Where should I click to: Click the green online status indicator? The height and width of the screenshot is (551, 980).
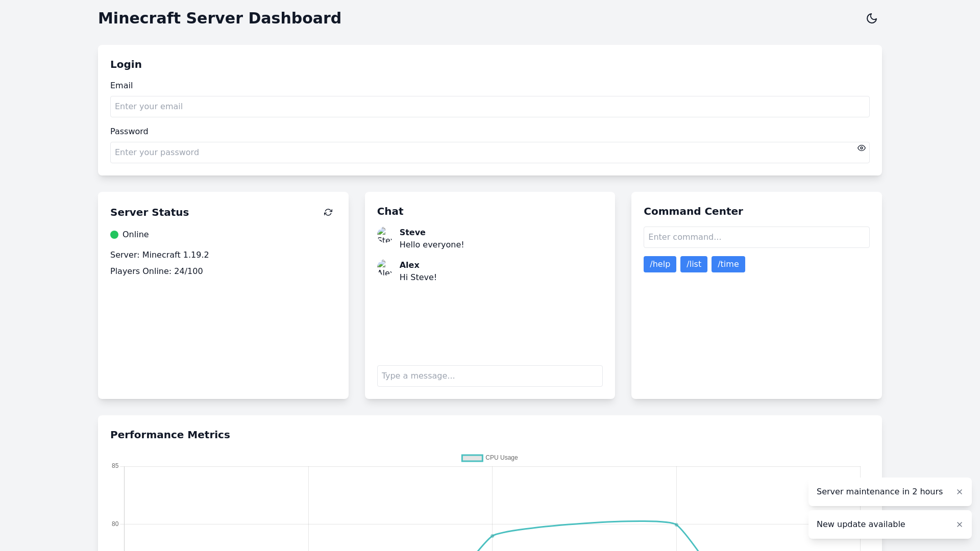(x=114, y=235)
